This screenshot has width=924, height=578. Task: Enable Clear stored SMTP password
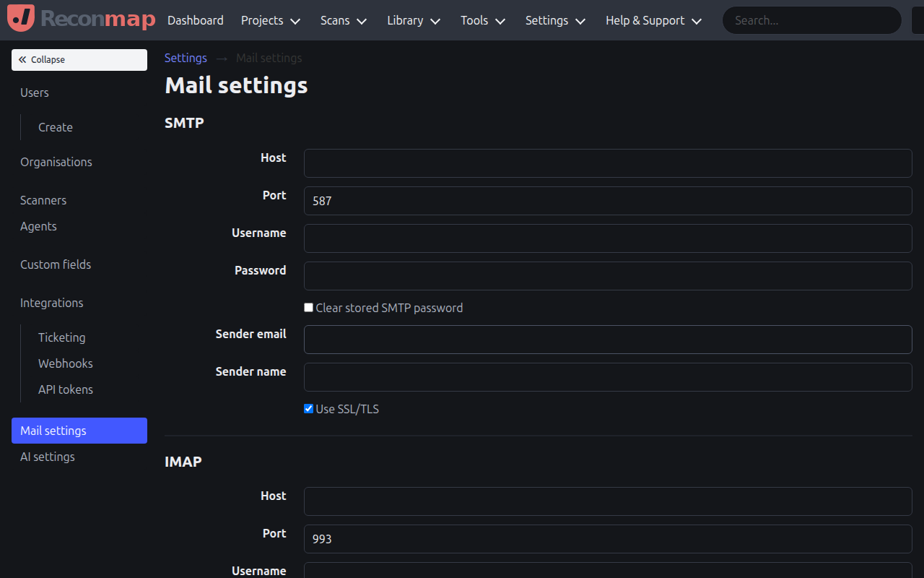coord(308,307)
